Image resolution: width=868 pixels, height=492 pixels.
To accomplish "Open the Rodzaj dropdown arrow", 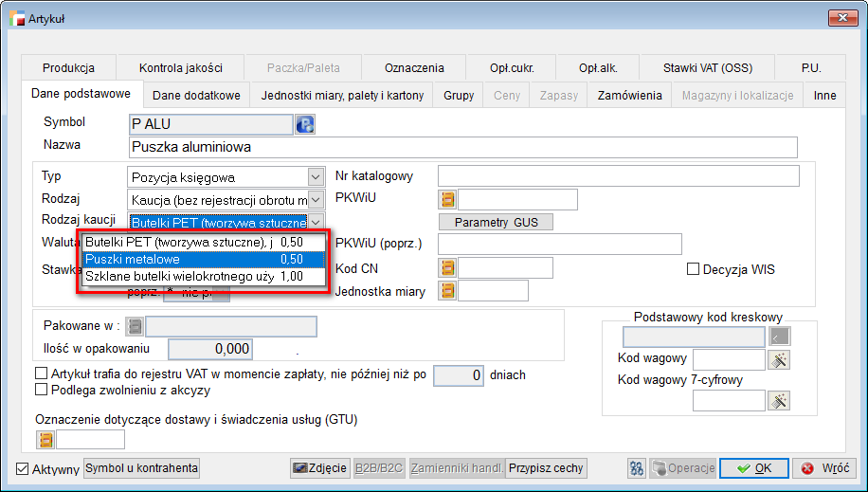I will point(316,199).
